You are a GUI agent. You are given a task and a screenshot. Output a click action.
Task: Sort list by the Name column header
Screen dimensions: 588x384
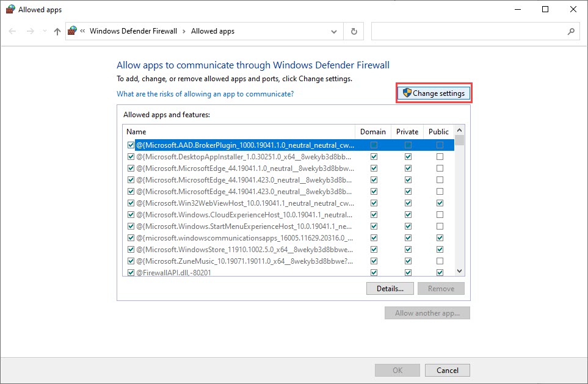pyautogui.click(x=239, y=132)
